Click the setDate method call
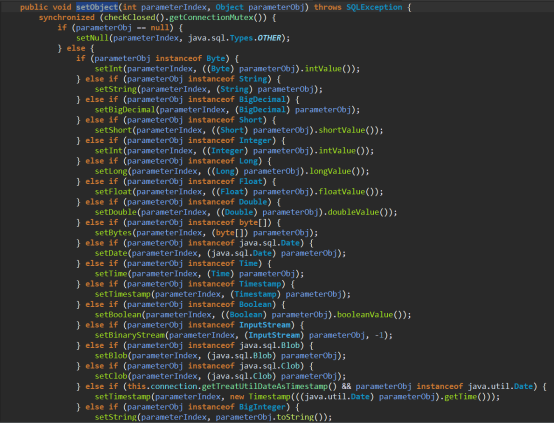Screen dimensions: 554x424 (x=111, y=253)
